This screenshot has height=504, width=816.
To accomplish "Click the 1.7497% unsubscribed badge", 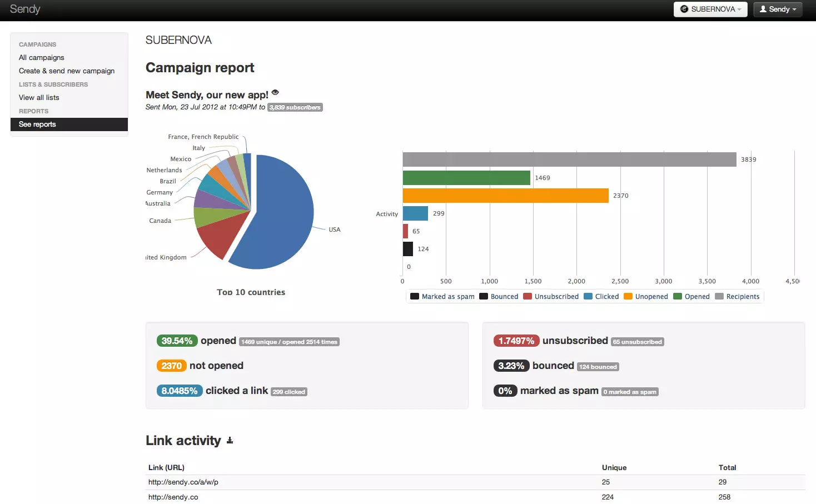I will pos(516,341).
